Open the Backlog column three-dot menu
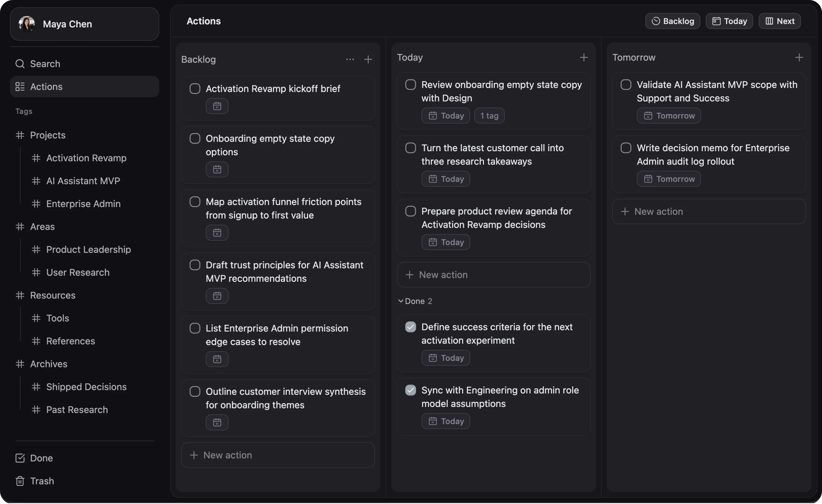The height and width of the screenshot is (504, 822). pos(350,59)
